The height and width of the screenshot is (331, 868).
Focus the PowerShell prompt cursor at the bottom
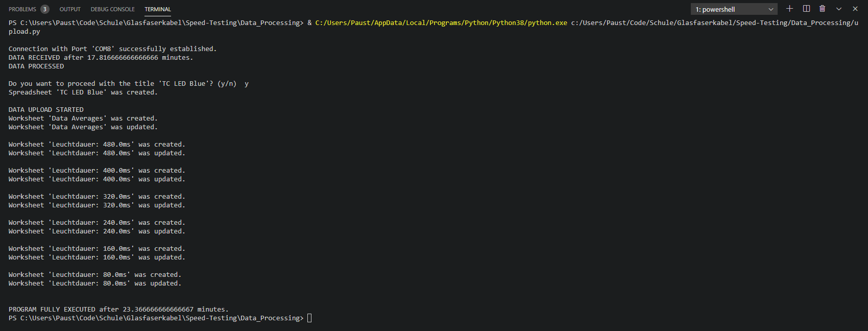pos(309,318)
